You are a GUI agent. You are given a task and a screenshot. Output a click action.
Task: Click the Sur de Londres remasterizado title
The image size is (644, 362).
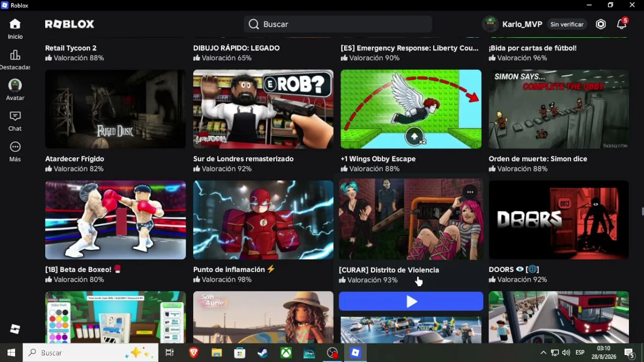pyautogui.click(x=244, y=158)
